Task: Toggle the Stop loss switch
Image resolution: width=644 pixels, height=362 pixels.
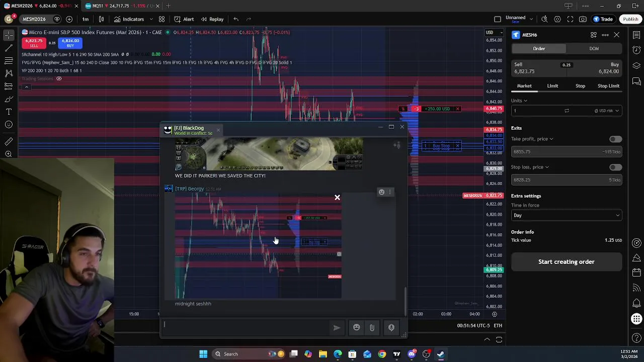Action: coord(615,167)
